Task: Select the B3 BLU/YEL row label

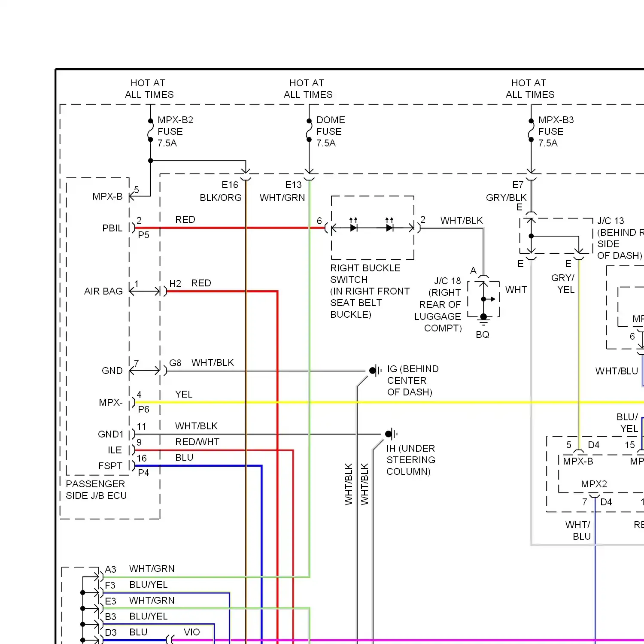Action: [136, 617]
